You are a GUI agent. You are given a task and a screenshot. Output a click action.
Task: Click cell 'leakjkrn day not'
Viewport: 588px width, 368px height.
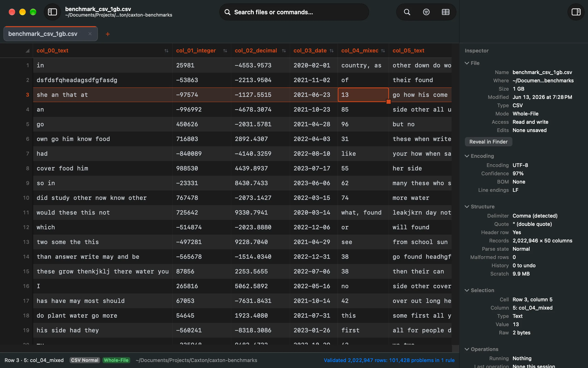coord(420,213)
